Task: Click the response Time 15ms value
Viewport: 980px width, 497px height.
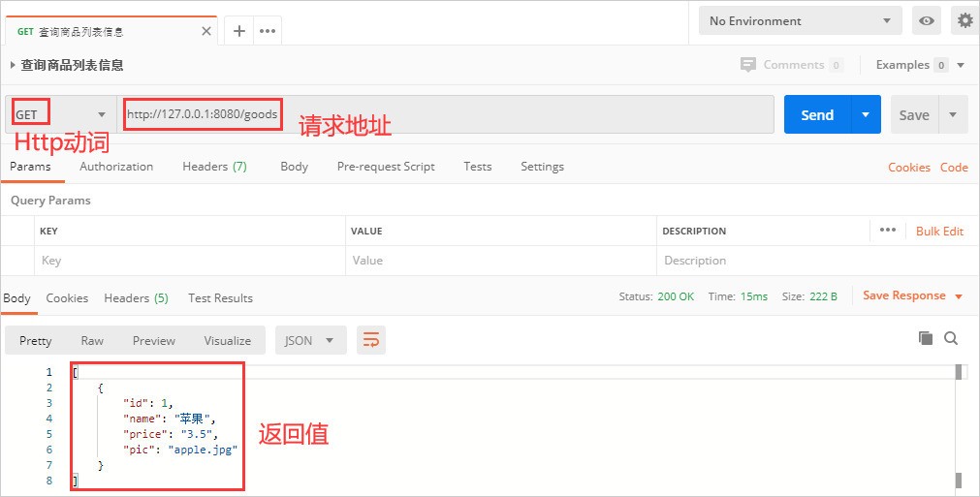Action: (x=754, y=296)
